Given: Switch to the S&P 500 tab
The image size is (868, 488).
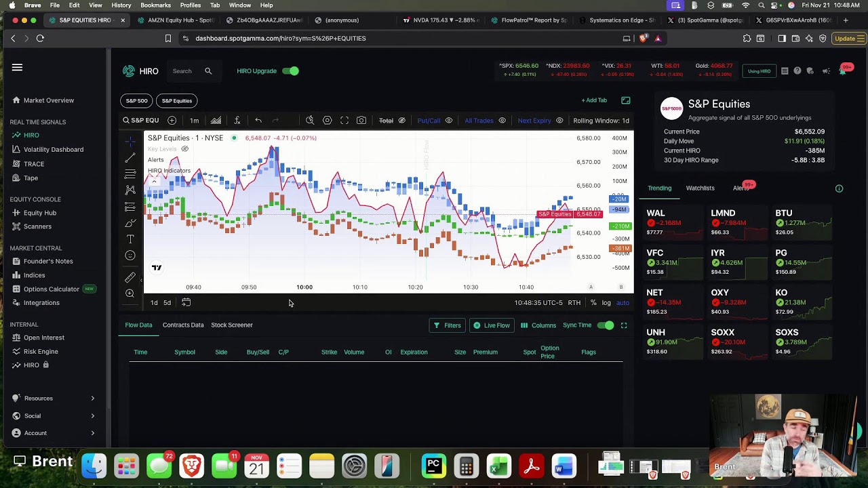Looking at the screenshot, I should click(136, 101).
